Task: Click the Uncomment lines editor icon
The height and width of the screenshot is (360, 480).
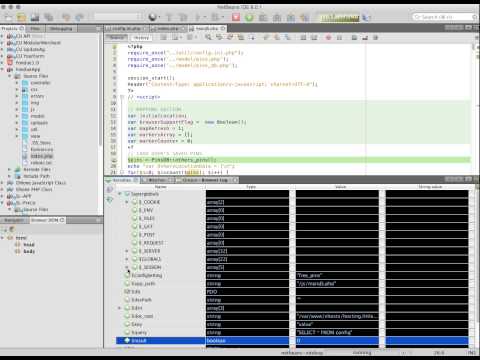Action: (365, 37)
